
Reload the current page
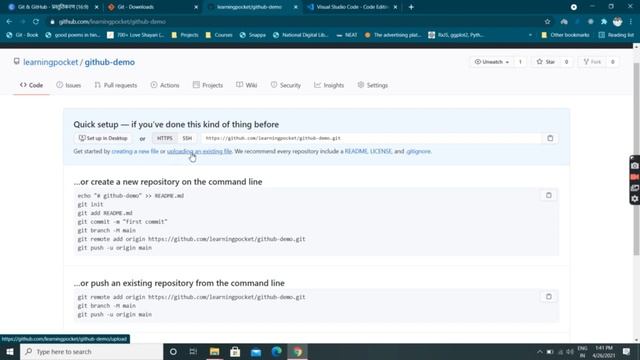(x=36, y=22)
